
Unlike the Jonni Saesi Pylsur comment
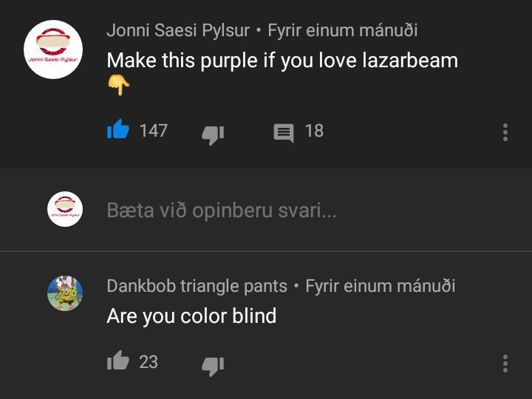pyautogui.click(x=118, y=129)
